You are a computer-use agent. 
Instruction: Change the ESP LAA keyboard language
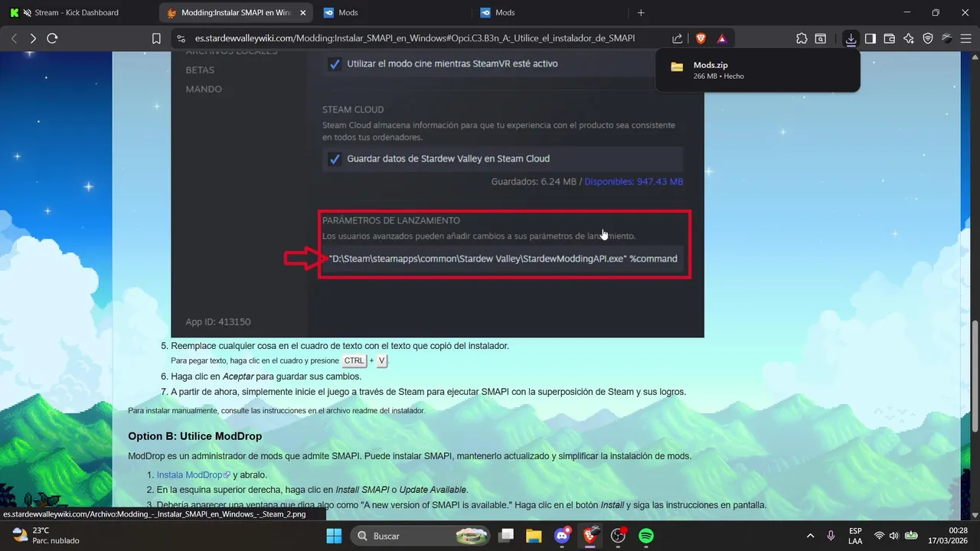click(x=855, y=536)
